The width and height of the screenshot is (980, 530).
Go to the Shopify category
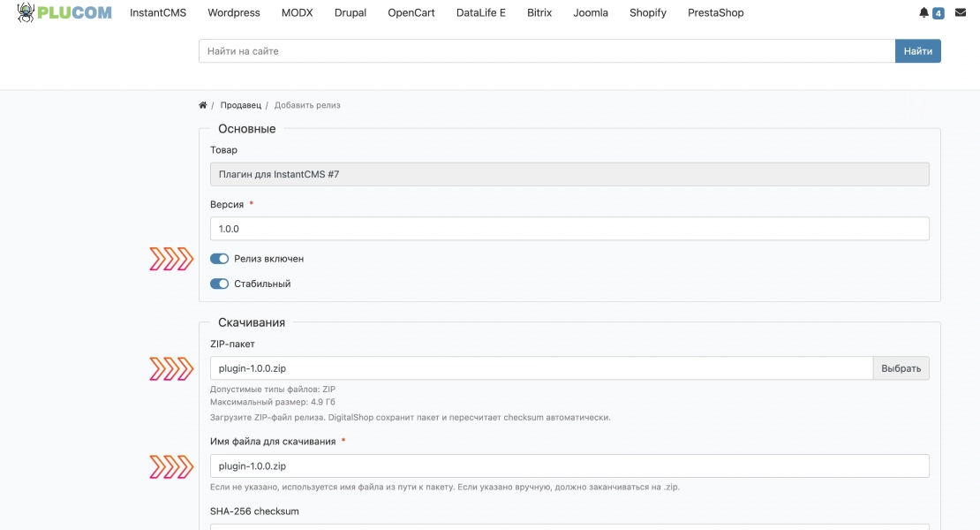point(647,12)
